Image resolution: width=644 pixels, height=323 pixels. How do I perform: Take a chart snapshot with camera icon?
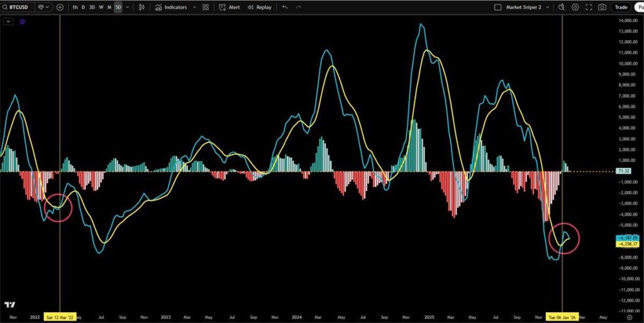[602, 7]
